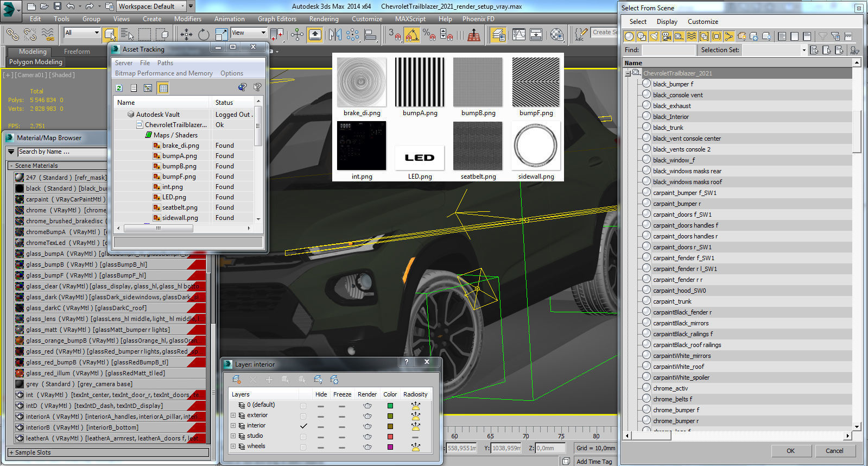
Task: Select the Move tool in main toolbar
Action: pos(186,35)
